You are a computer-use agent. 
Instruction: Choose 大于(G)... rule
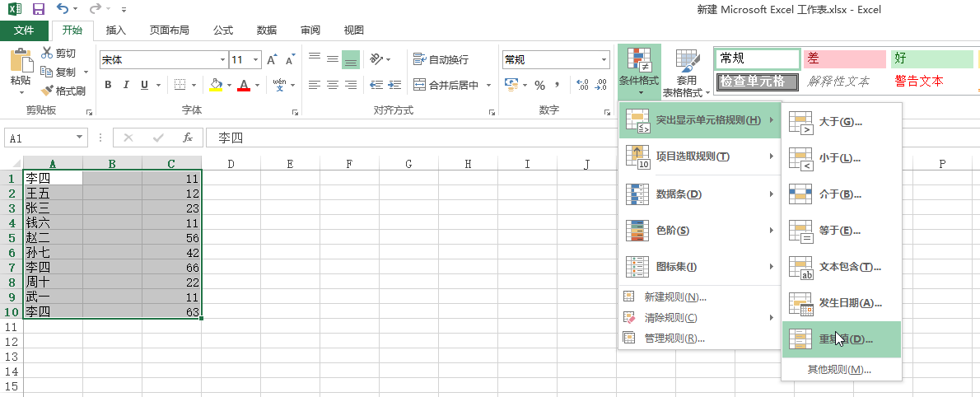click(x=842, y=121)
